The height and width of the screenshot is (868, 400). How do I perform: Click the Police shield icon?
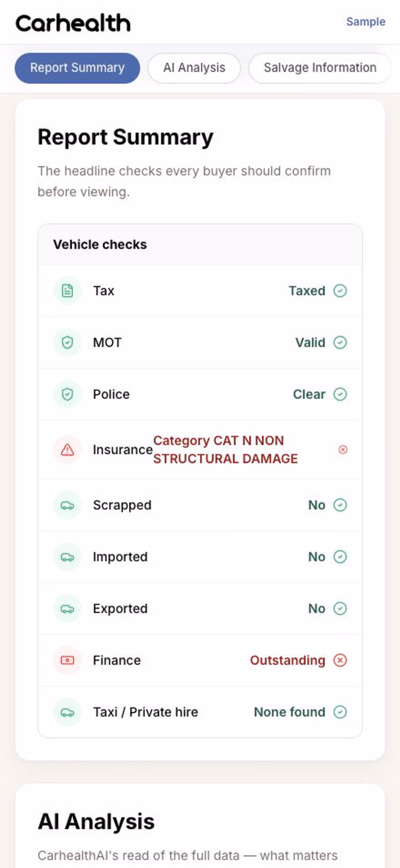68,394
